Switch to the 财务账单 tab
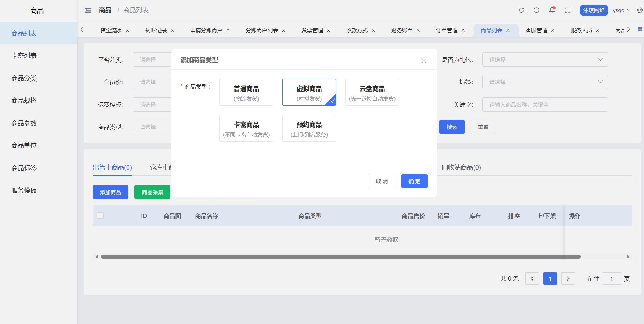 pos(402,31)
